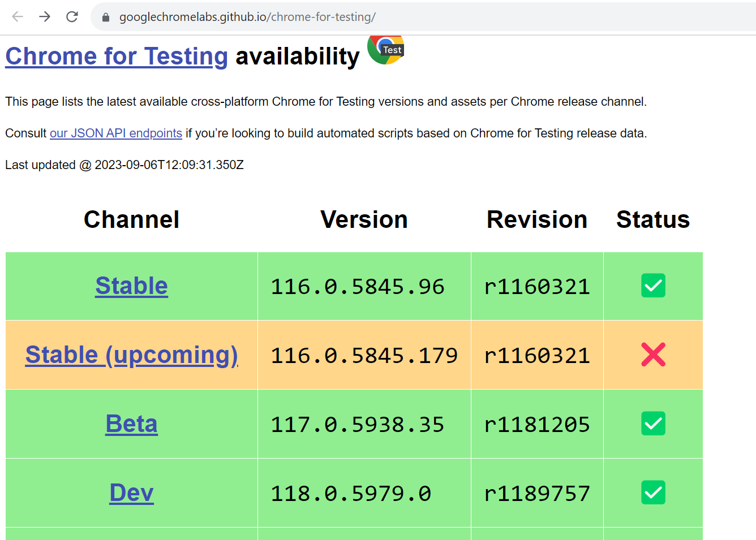The width and height of the screenshot is (756, 540).
Task: Click the checkmark in the Dev row
Action: pos(653,493)
